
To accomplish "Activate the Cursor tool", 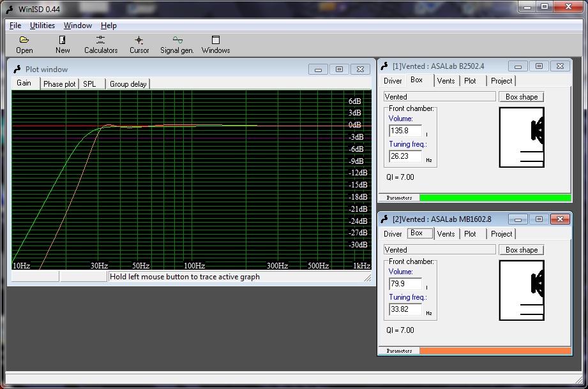I will coord(139,44).
